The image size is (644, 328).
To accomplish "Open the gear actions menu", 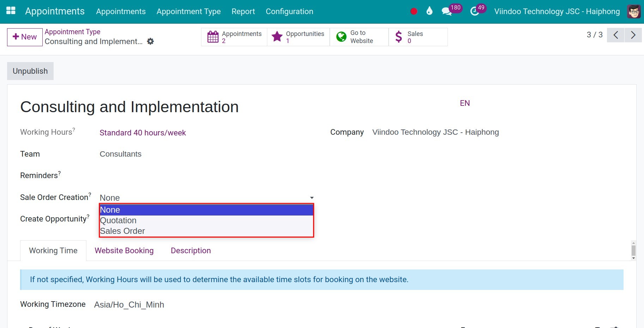I will pyautogui.click(x=150, y=41).
